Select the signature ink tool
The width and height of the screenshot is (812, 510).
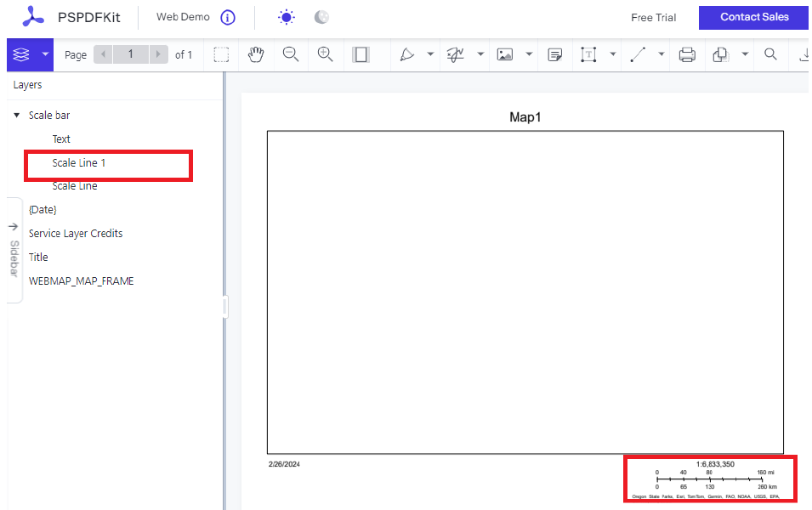click(x=455, y=54)
